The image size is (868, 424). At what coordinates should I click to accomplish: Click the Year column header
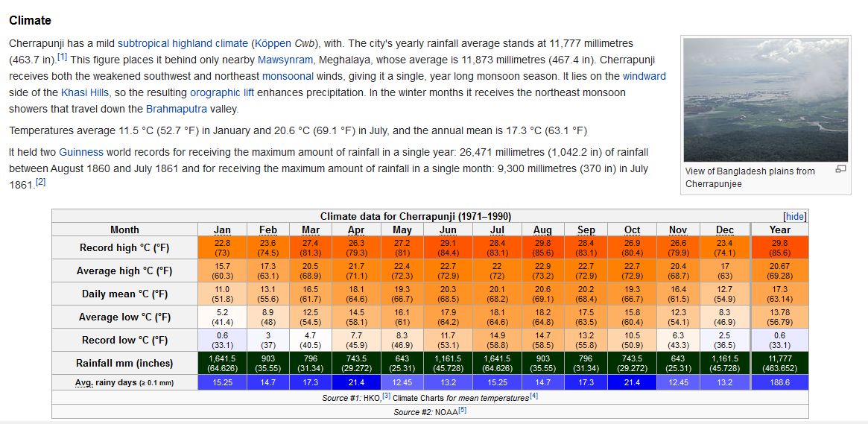(x=780, y=230)
